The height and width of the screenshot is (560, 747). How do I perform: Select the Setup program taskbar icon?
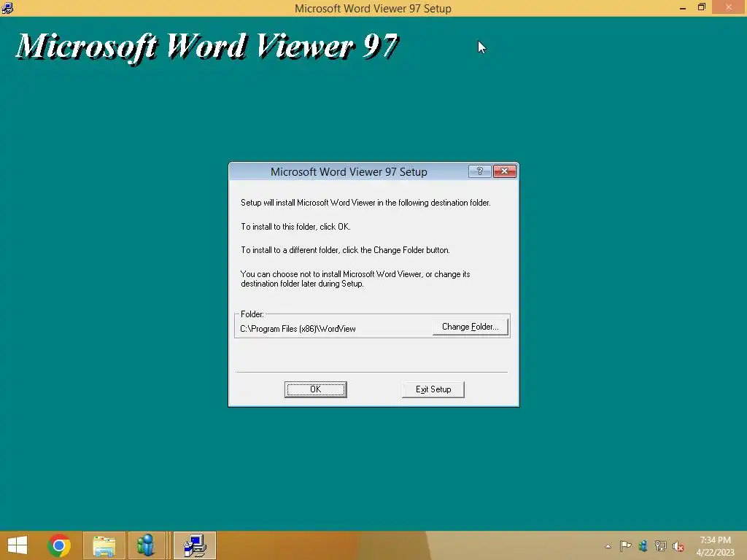point(195,545)
